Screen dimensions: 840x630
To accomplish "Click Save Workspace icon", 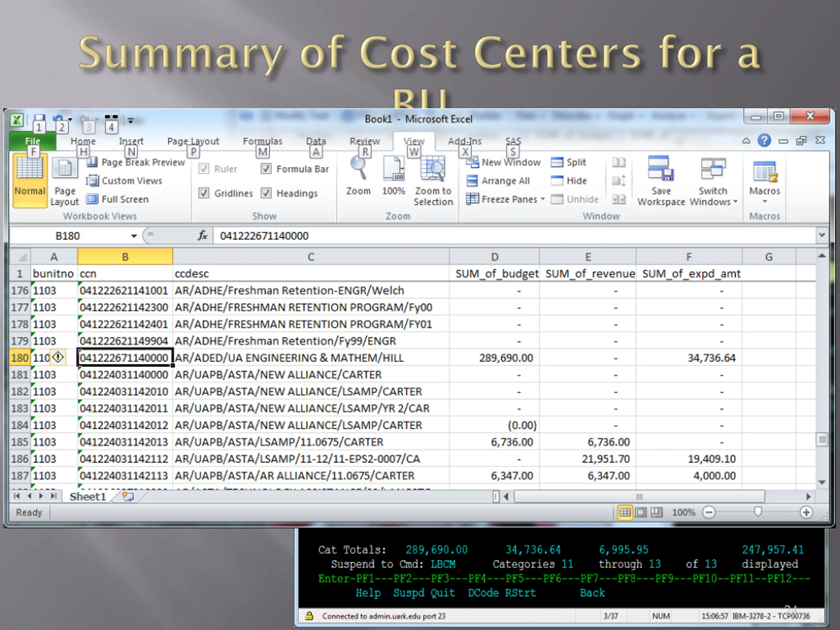I will pyautogui.click(x=661, y=168).
